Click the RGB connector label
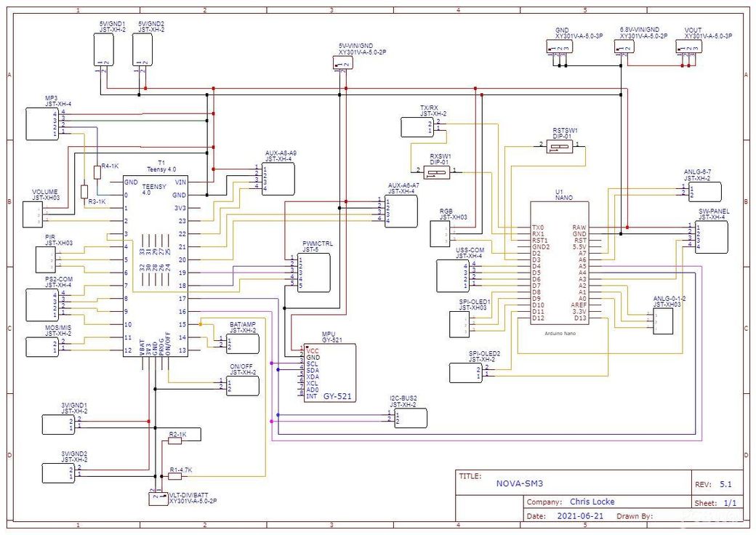The image size is (756, 535). pyautogui.click(x=446, y=212)
